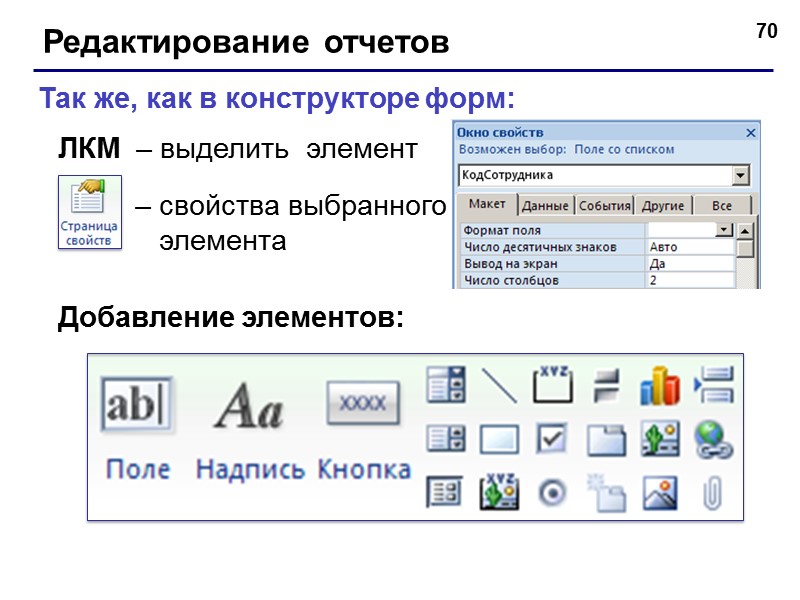Select the subform/subreport control icon

click(445, 492)
